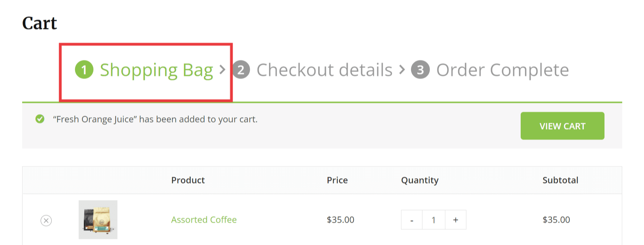The height and width of the screenshot is (245, 644).
Task: Click the Product column header
Action: pyautogui.click(x=188, y=180)
